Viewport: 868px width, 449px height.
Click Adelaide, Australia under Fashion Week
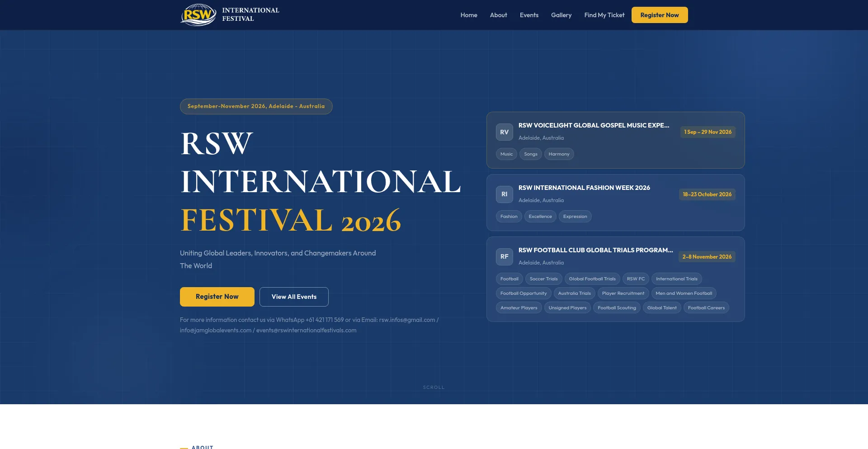541,200
